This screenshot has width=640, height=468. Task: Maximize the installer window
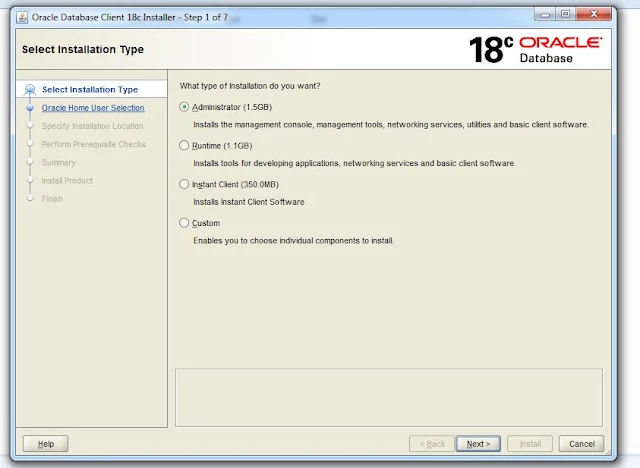pyautogui.click(x=565, y=15)
